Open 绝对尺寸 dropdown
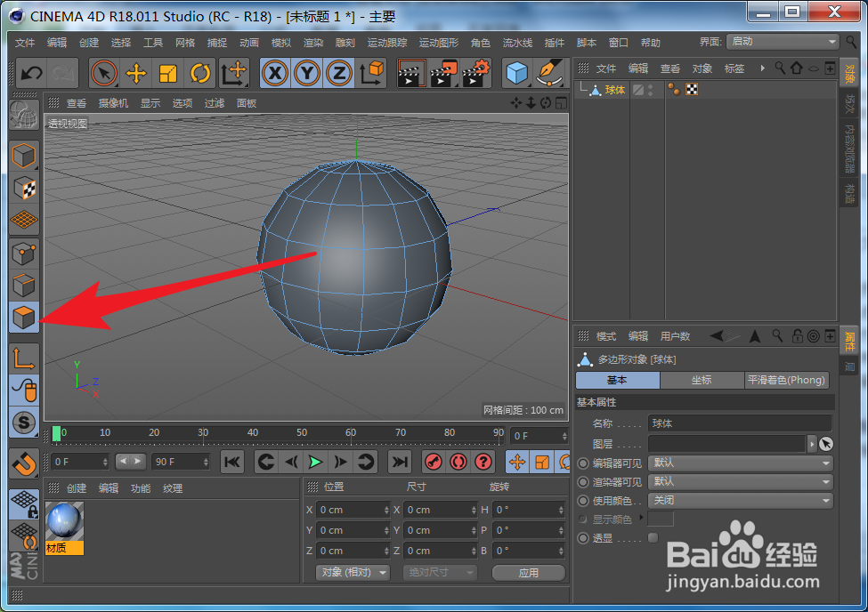The image size is (868, 612). coord(440,572)
